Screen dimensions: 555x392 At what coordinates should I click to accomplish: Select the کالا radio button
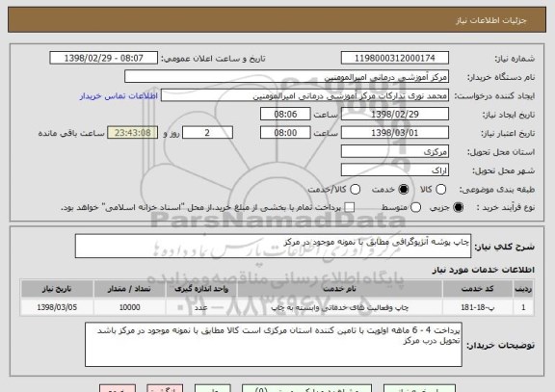[440, 190]
